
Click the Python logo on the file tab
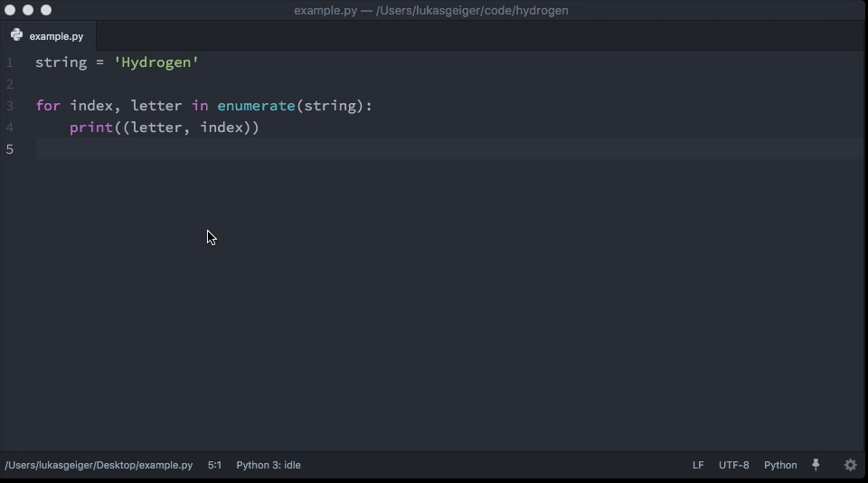(x=16, y=35)
